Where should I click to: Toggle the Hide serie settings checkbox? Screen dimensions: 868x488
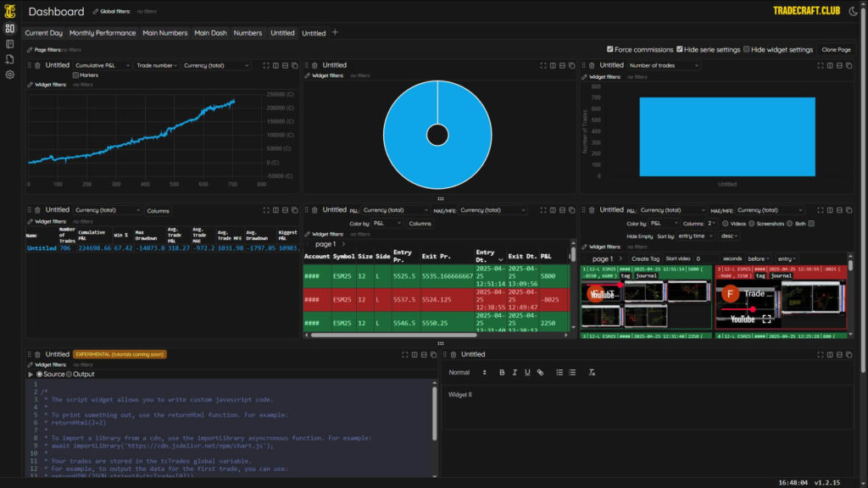pos(680,49)
